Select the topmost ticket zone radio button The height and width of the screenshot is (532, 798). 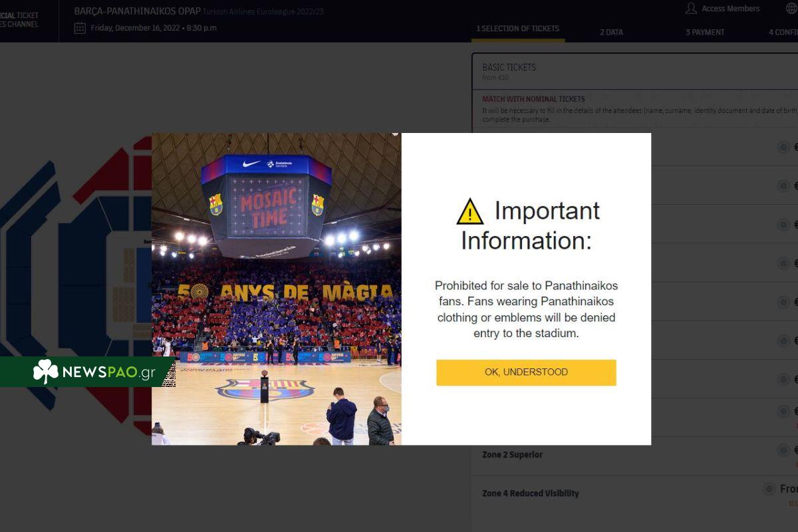(783, 147)
